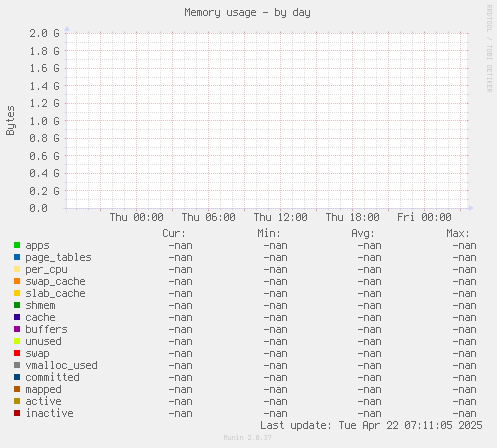Select the 'buffers' legend label

[46, 330]
